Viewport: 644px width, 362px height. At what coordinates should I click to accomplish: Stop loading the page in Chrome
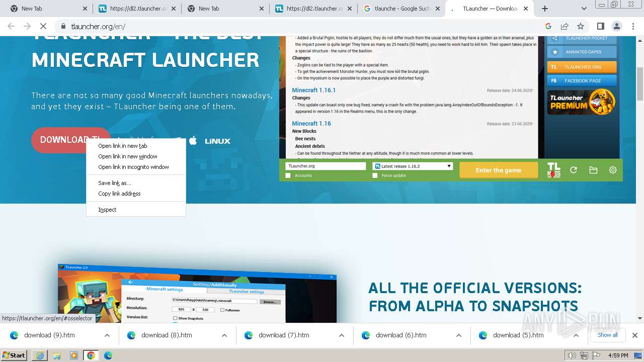(43, 27)
